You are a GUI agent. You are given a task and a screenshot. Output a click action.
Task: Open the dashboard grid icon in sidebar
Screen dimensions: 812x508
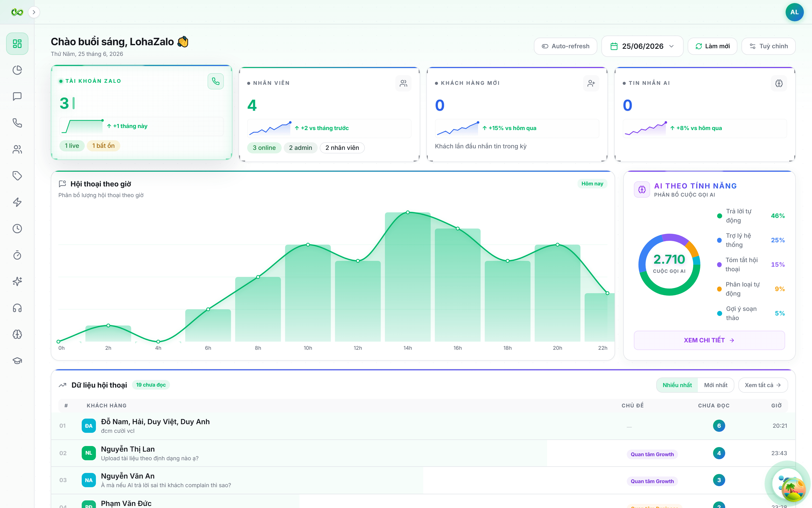pos(17,44)
